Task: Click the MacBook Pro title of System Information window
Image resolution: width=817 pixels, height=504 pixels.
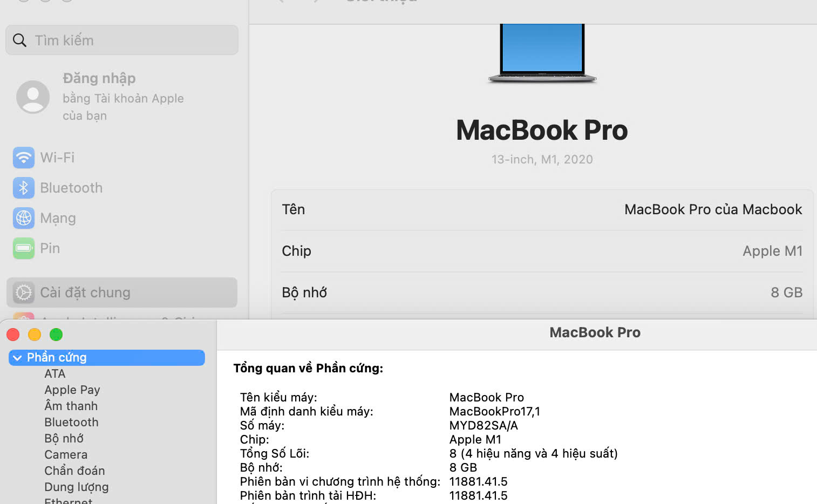Action: pyautogui.click(x=595, y=332)
